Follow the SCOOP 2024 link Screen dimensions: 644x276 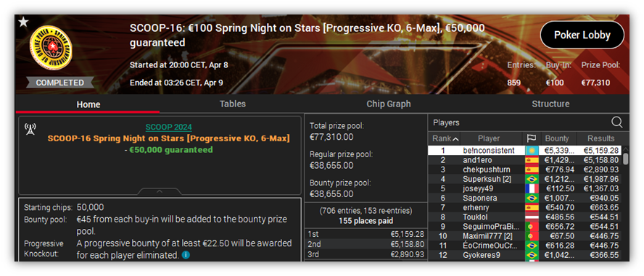coord(168,127)
